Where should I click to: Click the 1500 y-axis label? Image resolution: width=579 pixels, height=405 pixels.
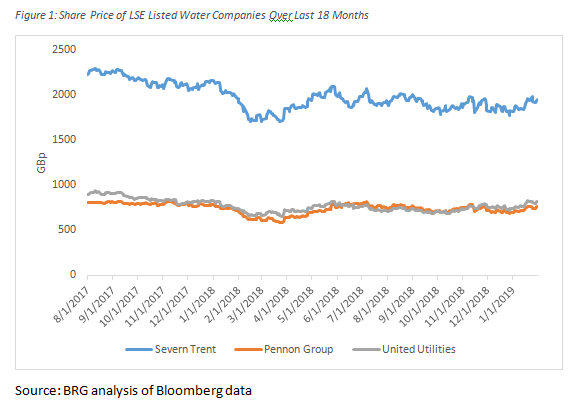pyautogui.click(x=64, y=139)
